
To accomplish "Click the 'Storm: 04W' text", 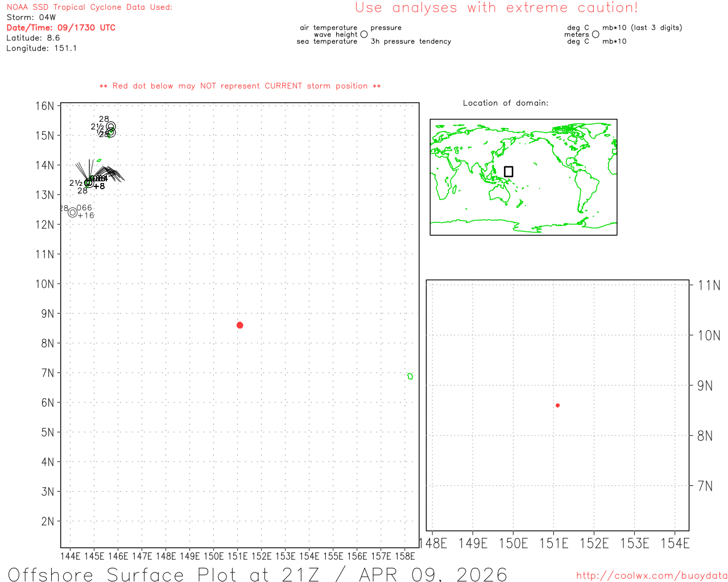I will pyautogui.click(x=31, y=18).
